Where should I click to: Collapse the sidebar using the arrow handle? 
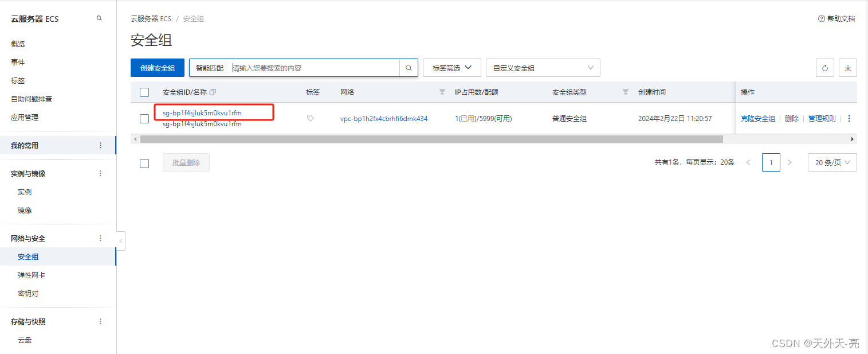121,241
